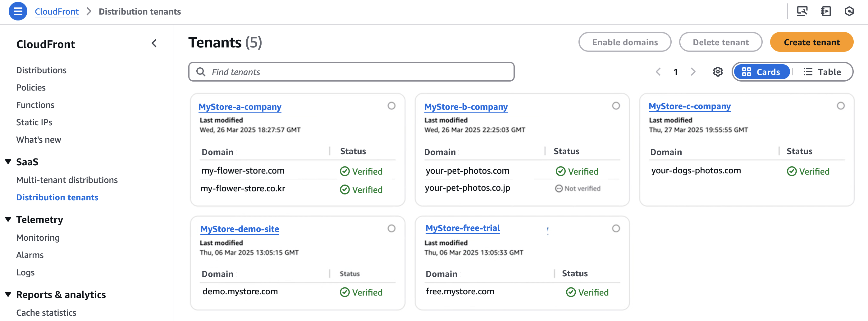Click the hexagon icon in top bar
This screenshot has width=868, height=321.
coord(849,11)
